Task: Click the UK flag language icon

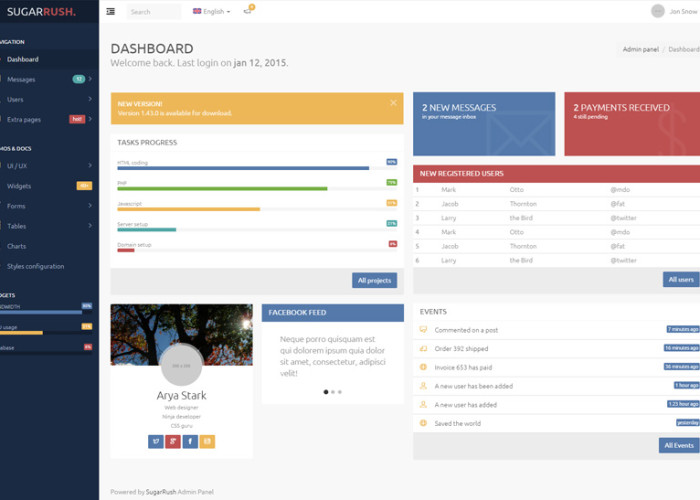Action: (x=197, y=11)
